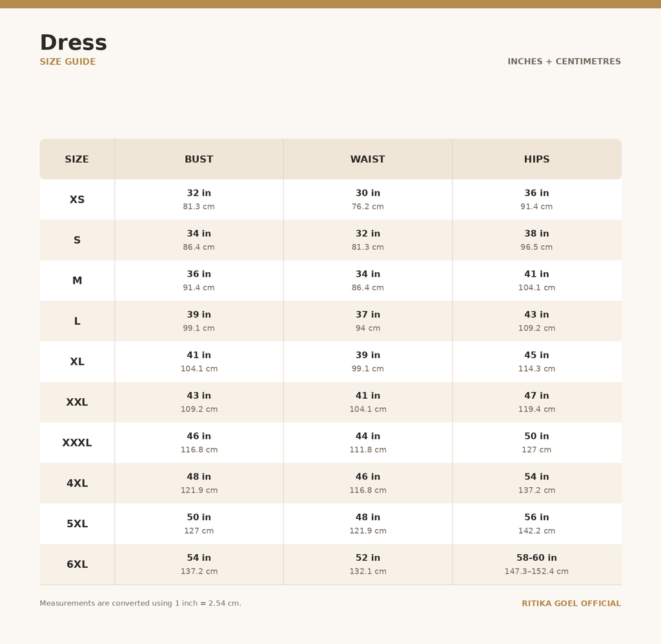Image resolution: width=661 pixels, height=644 pixels.
Task: Click the XS size row label
Action: tap(77, 199)
